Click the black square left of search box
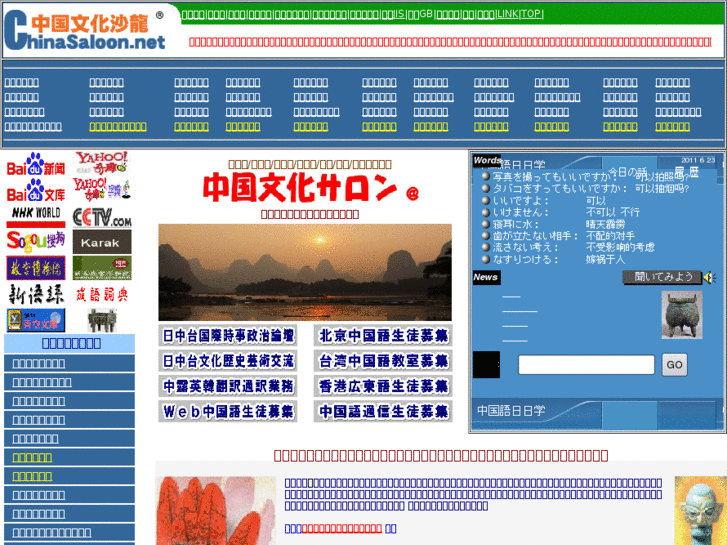 tap(486, 365)
